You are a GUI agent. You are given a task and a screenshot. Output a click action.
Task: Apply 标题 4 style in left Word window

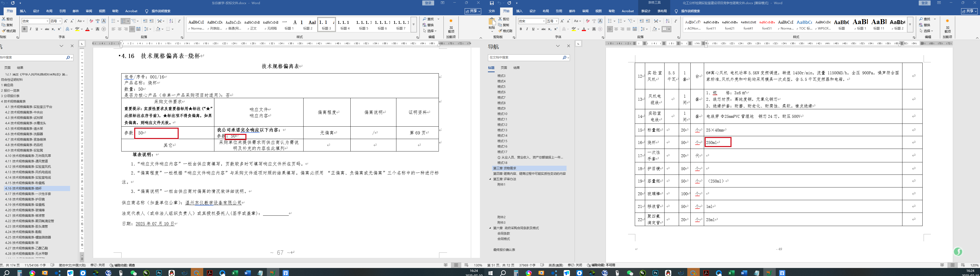pos(345,25)
